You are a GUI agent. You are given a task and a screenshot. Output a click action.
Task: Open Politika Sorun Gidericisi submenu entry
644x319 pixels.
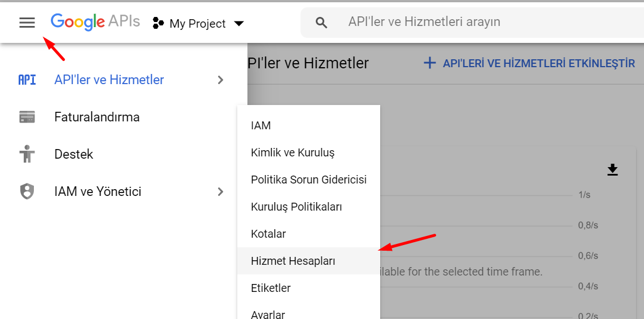point(309,180)
